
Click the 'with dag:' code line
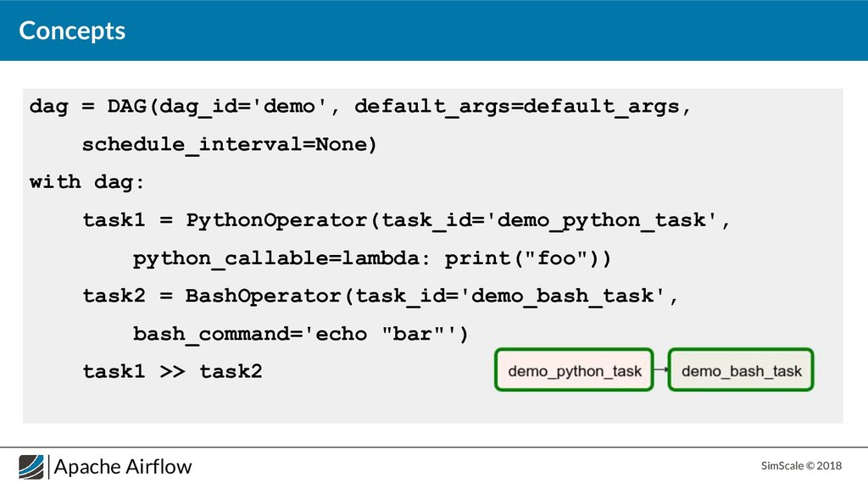87,182
